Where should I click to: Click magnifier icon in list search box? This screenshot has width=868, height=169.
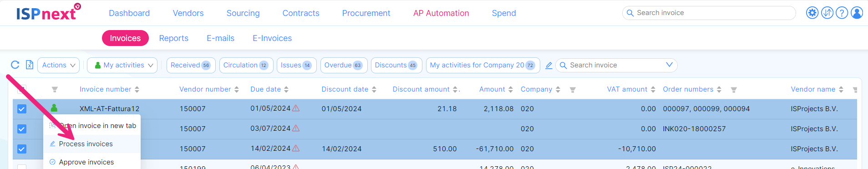(x=563, y=65)
